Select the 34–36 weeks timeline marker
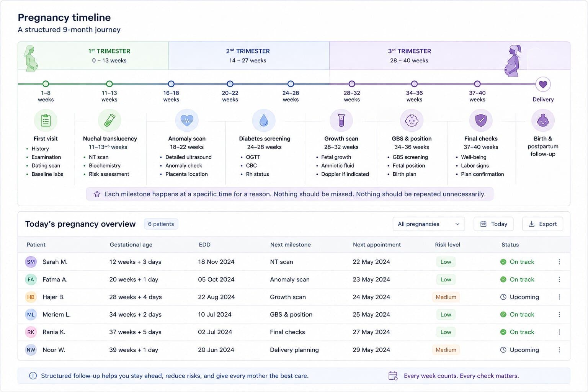 [x=414, y=84]
